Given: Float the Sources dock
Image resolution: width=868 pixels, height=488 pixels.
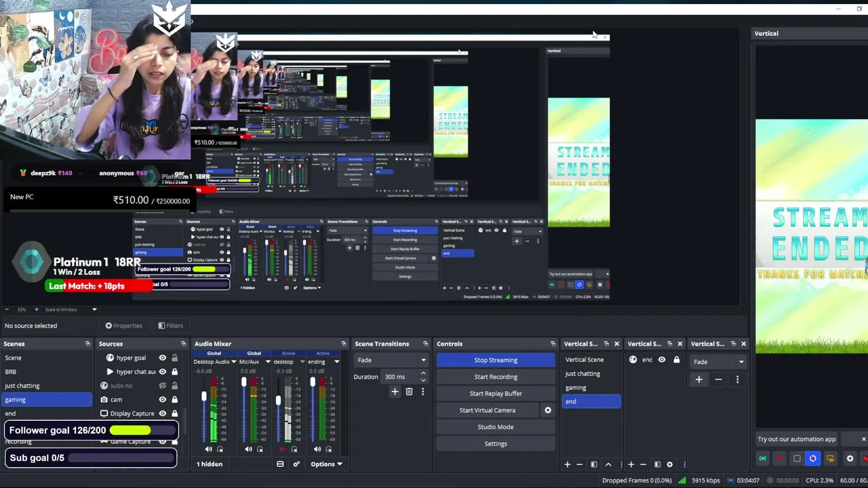Looking at the screenshot, I should pyautogui.click(x=183, y=344).
